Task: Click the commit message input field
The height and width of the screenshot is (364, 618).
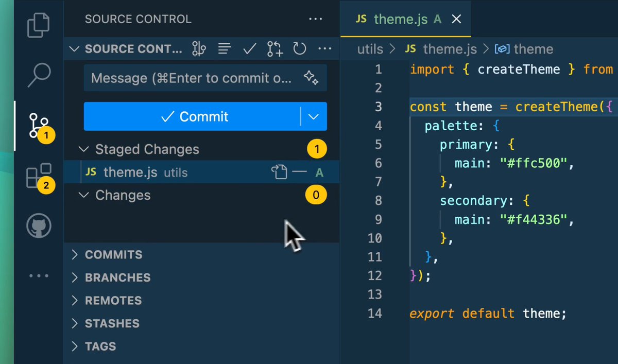Action: click(x=205, y=78)
